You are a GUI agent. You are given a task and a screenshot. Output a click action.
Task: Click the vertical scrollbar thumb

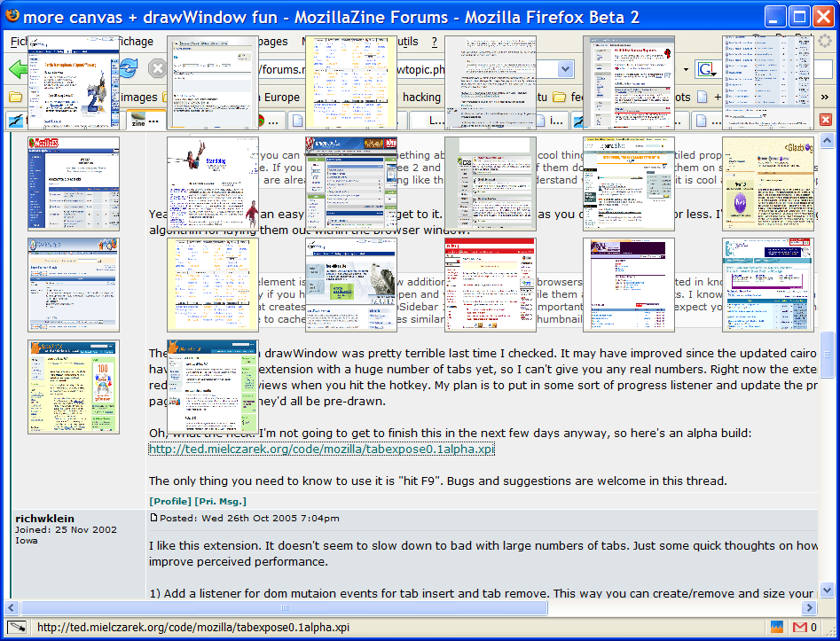coord(827,355)
